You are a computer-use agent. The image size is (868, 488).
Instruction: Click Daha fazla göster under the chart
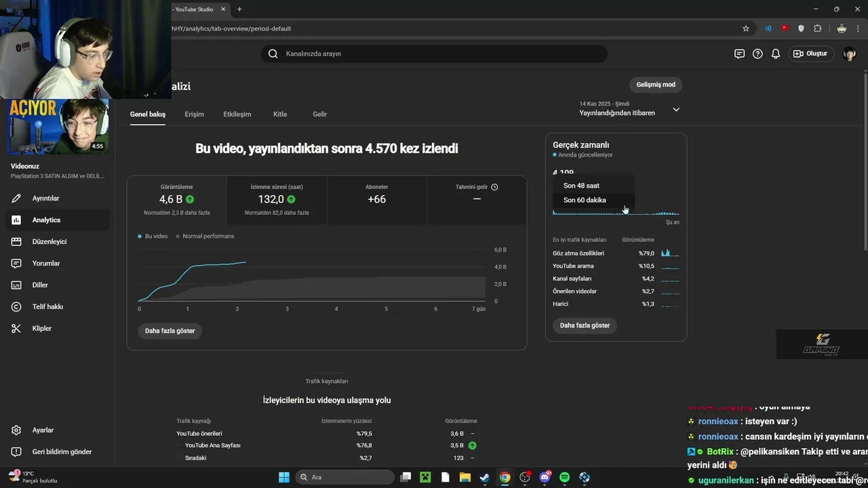170,331
